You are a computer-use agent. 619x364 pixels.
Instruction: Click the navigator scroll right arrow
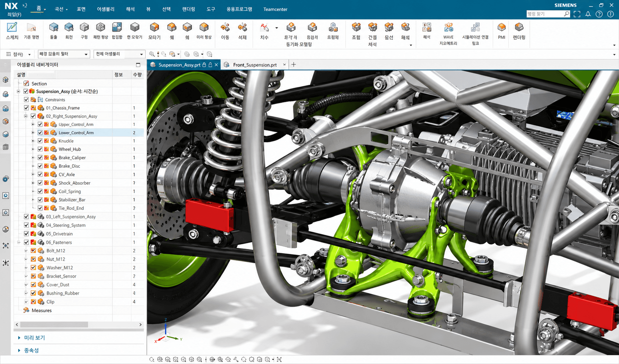tap(140, 325)
